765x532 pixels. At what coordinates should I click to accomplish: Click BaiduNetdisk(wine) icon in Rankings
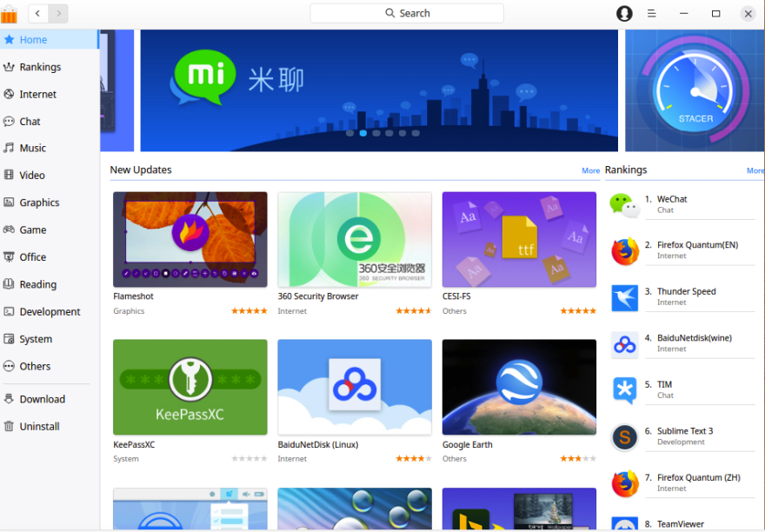tap(624, 344)
